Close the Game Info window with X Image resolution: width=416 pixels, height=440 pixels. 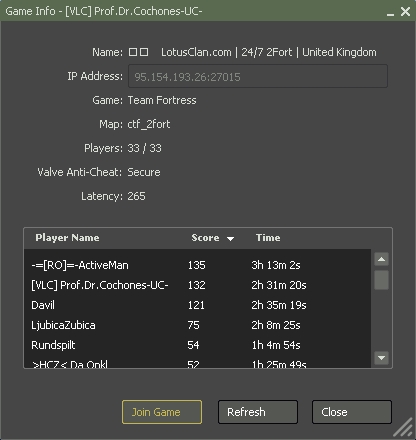click(x=405, y=11)
